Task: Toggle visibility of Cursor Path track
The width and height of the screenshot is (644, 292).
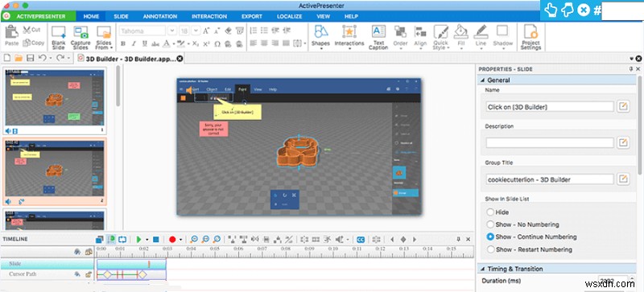Action: tap(77, 274)
